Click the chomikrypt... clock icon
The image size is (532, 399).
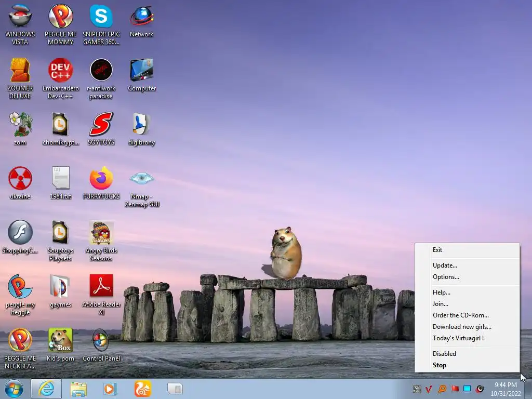(x=60, y=129)
